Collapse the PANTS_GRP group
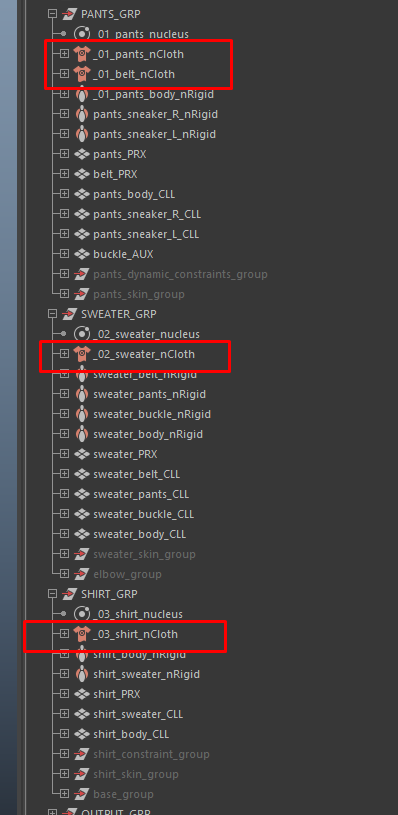Image resolution: width=398 pixels, height=815 pixels. pos(52,14)
